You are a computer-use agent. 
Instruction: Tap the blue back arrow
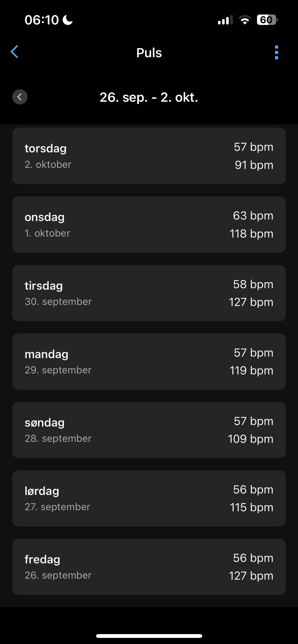tap(15, 52)
